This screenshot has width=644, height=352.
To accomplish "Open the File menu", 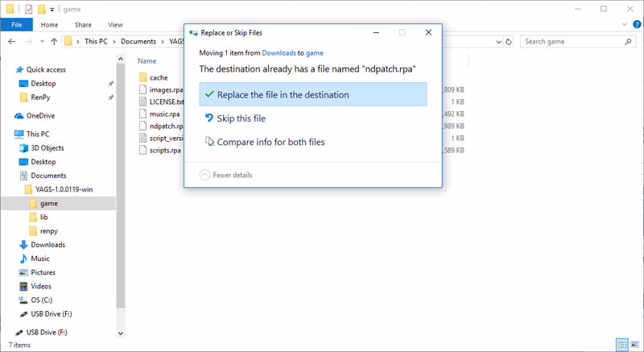I will [16, 25].
